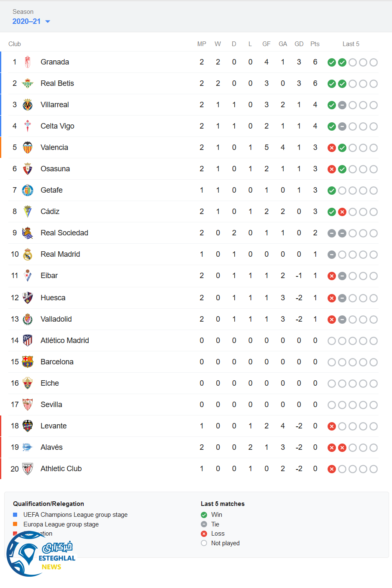Click the season dropdown arrow
The width and height of the screenshot is (392, 588).
[x=48, y=22]
